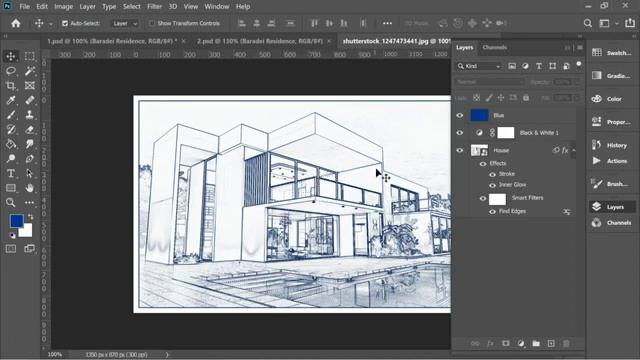640x360 pixels.
Task: Select the Hand tool
Action: (29, 188)
